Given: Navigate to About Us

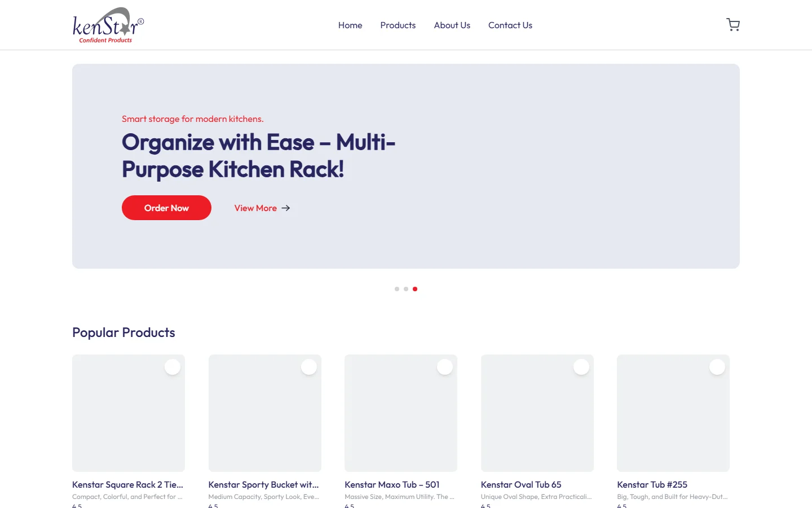Looking at the screenshot, I should point(452,25).
